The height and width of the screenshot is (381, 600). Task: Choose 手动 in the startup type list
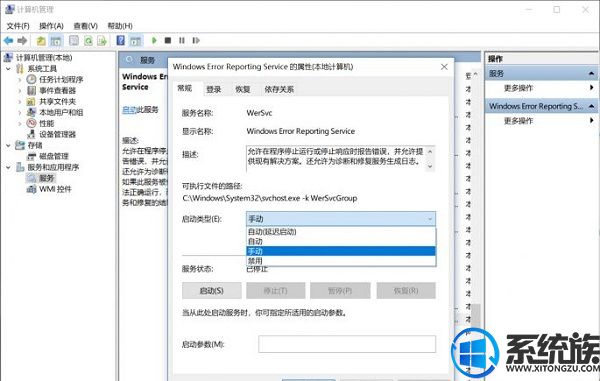click(x=341, y=251)
